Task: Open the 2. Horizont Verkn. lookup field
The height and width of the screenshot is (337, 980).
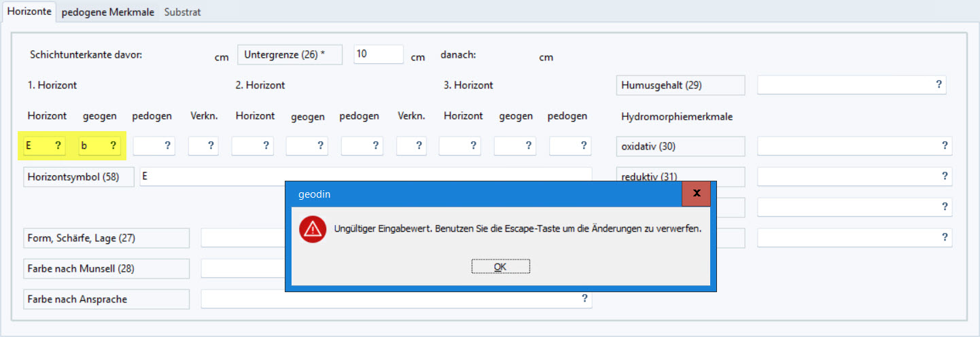Action: click(411, 145)
